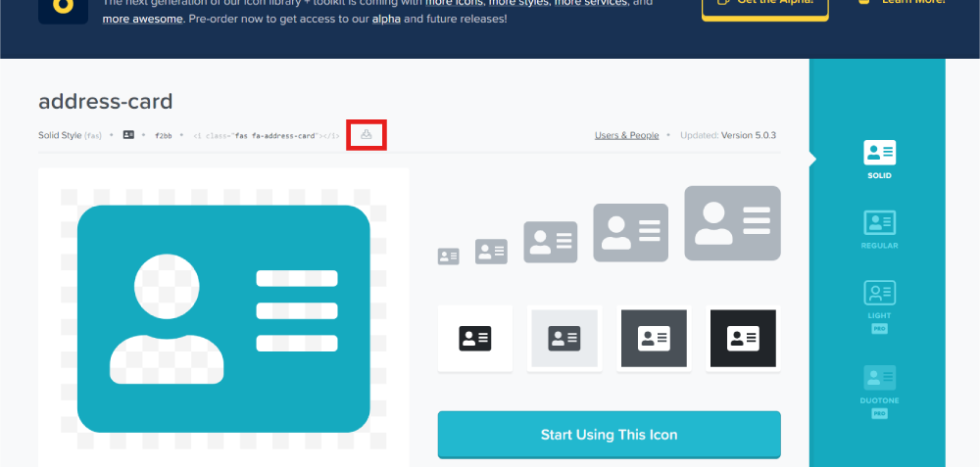Screen dimensions: 980x467
Task: Switch to the Regular style tab
Action: point(879,230)
